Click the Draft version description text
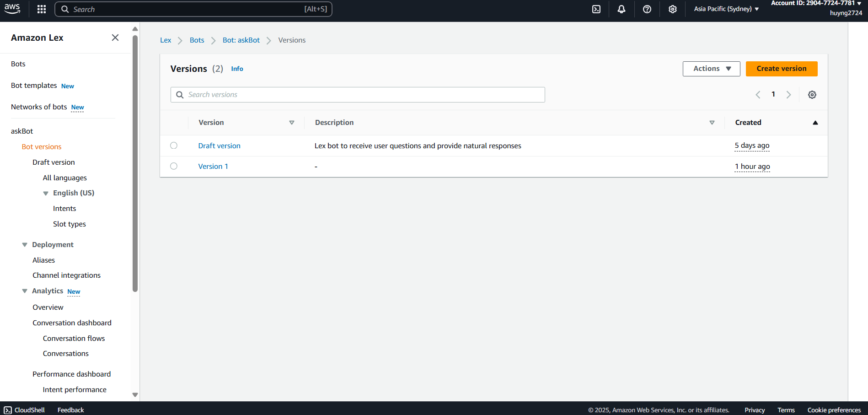868x415 pixels. pyautogui.click(x=418, y=146)
